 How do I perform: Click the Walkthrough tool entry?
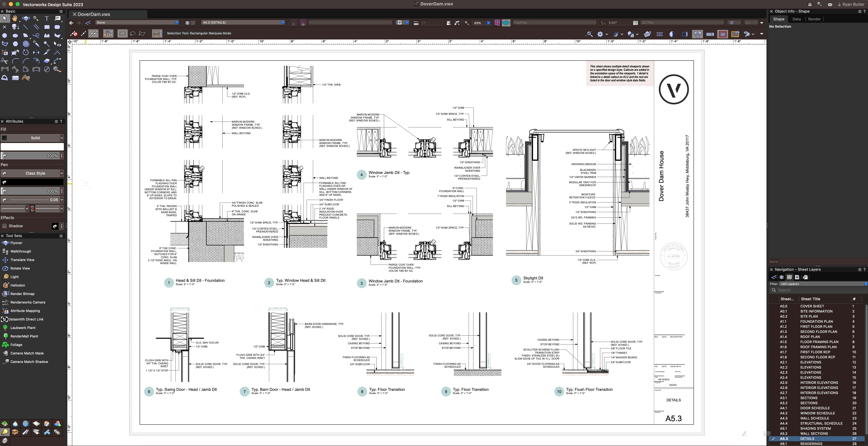tap(21, 252)
